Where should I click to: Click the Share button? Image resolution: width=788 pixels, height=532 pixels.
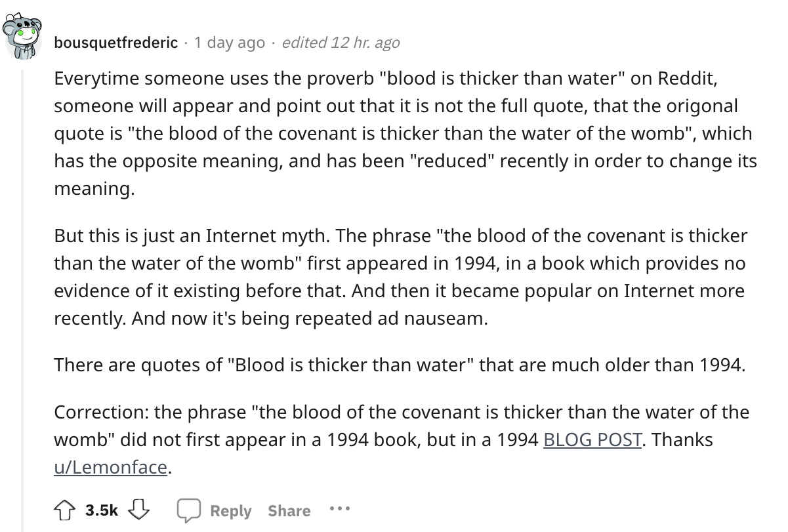click(289, 511)
